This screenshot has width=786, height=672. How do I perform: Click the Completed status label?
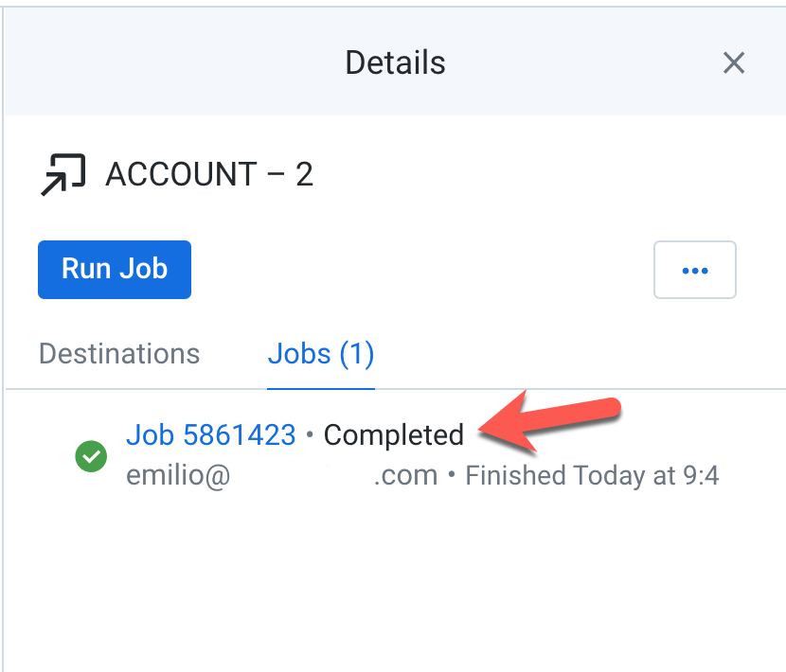pyautogui.click(x=394, y=435)
